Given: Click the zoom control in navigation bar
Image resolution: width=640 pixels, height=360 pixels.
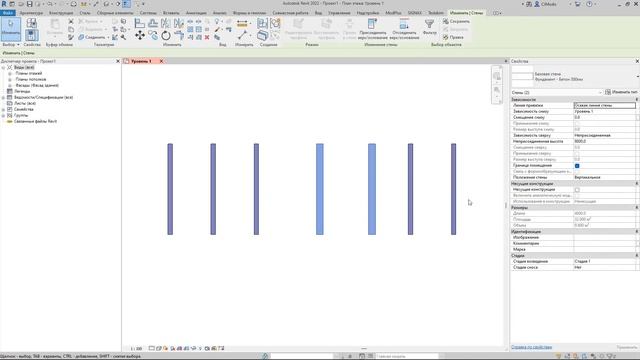Looking at the screenshot, I should (x=497, y=90).
